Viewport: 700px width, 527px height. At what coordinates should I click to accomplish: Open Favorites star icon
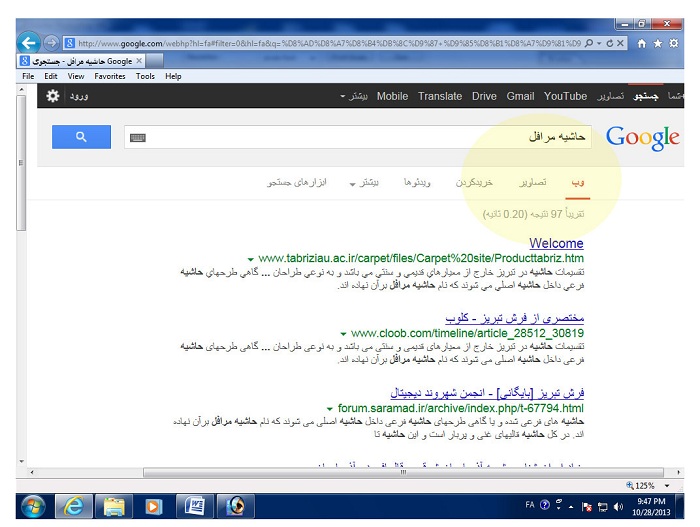(658, 43)
